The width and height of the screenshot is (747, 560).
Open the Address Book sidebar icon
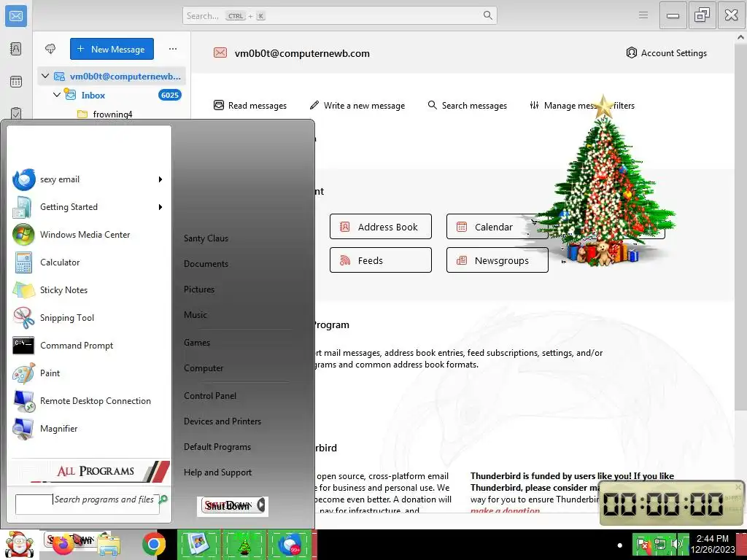16,49
